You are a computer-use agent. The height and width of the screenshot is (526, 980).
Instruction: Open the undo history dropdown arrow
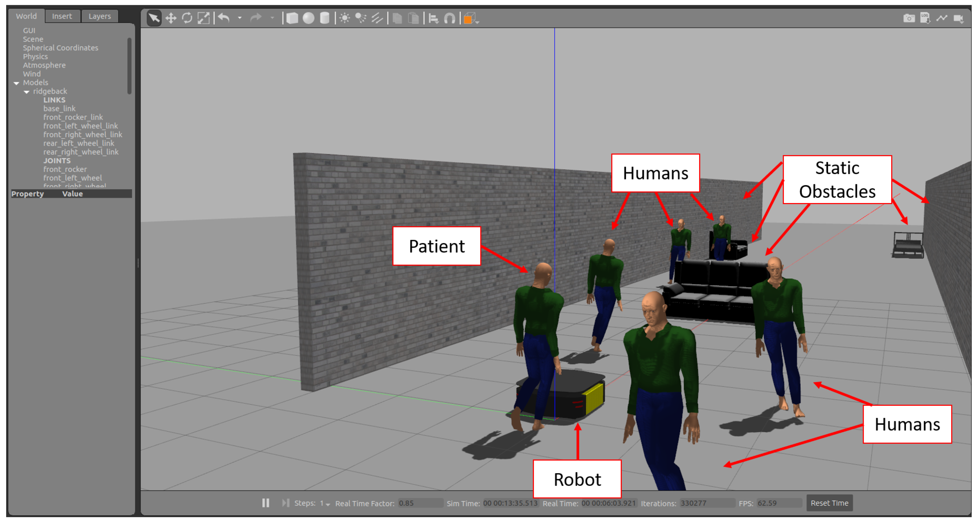tap(240, 18)
